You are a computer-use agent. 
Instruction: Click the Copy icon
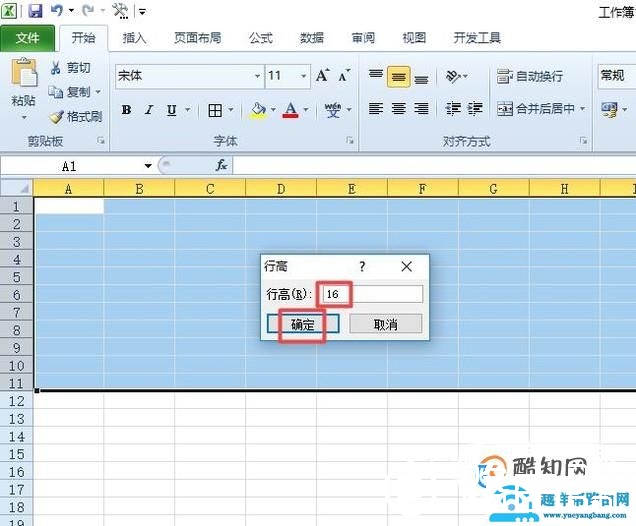pyautogui.click(x=56, y=92)
